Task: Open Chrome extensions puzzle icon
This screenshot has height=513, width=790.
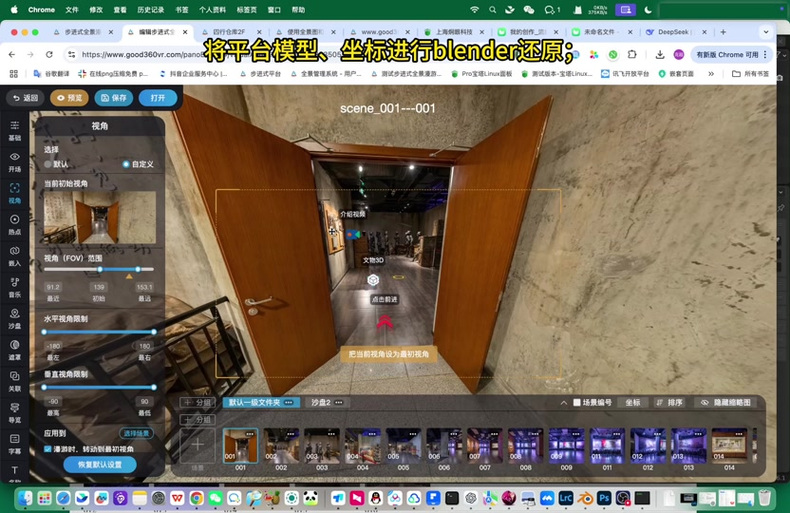Action: (x=632, y=54)
